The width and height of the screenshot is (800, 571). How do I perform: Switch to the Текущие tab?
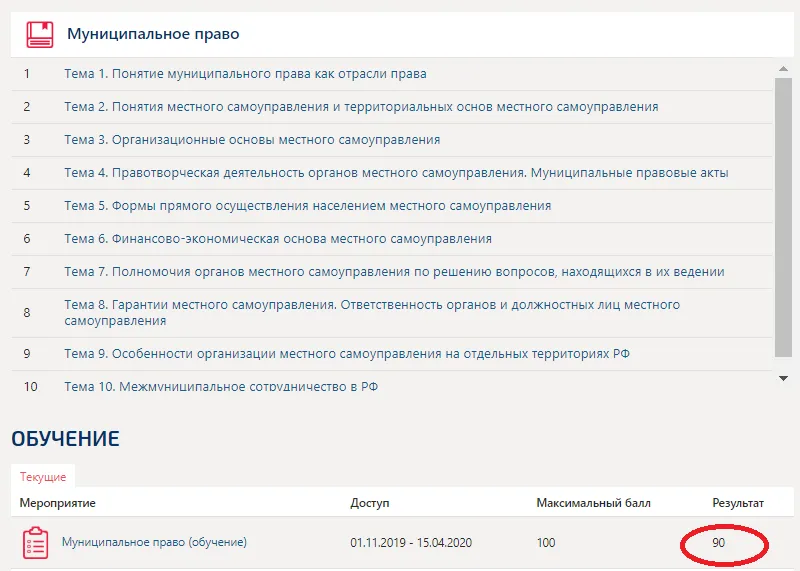(x=43, y=477)
